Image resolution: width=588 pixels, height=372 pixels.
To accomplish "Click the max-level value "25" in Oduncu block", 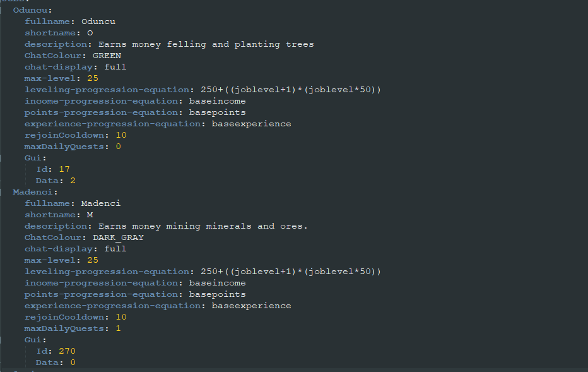I will pos(93,78).
